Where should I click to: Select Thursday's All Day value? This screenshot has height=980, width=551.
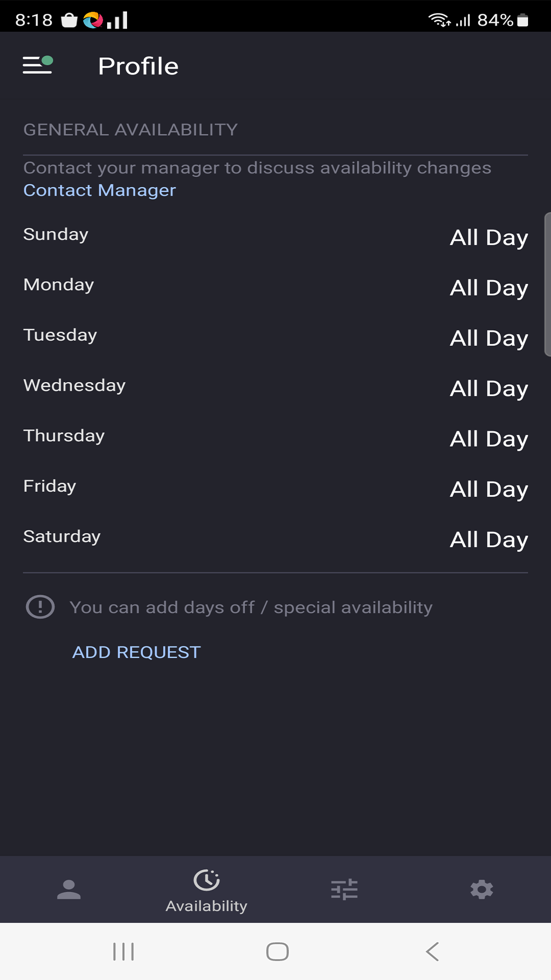489,439
